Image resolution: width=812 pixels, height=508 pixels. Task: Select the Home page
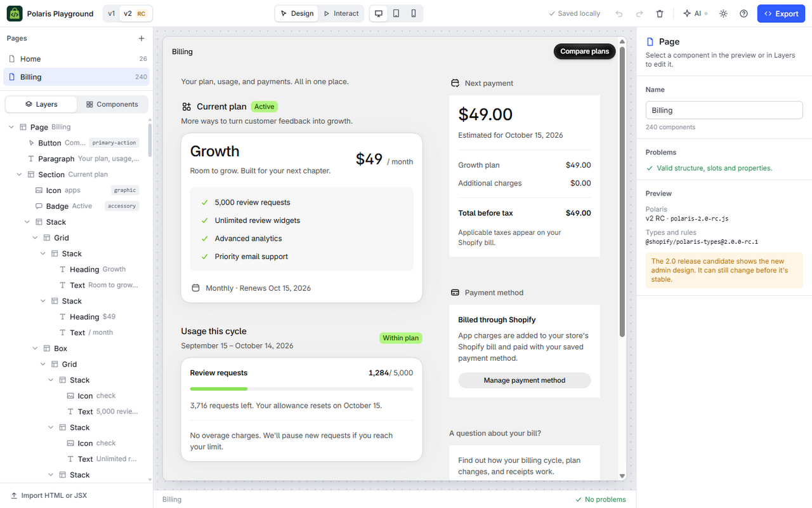point(77,58)
